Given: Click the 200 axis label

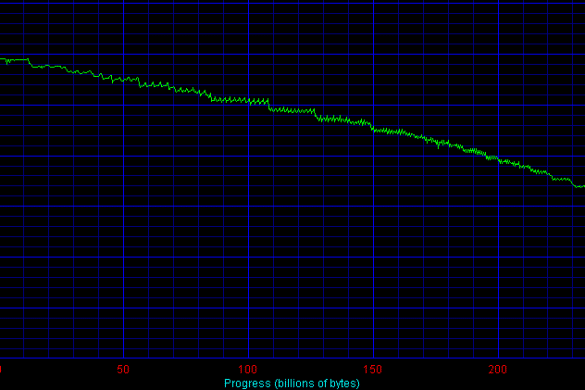Looking at the screenshot, I should (498, 369).
